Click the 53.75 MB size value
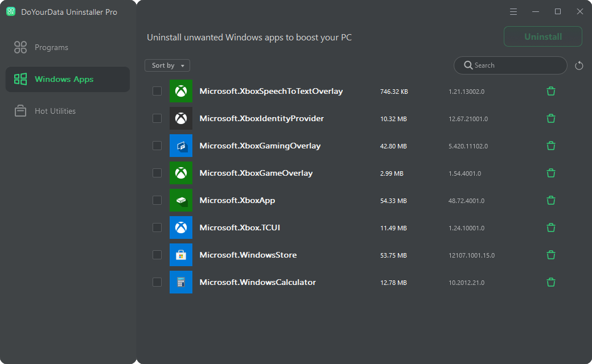Screen dimensions: 592x364 tap(393, 255)
